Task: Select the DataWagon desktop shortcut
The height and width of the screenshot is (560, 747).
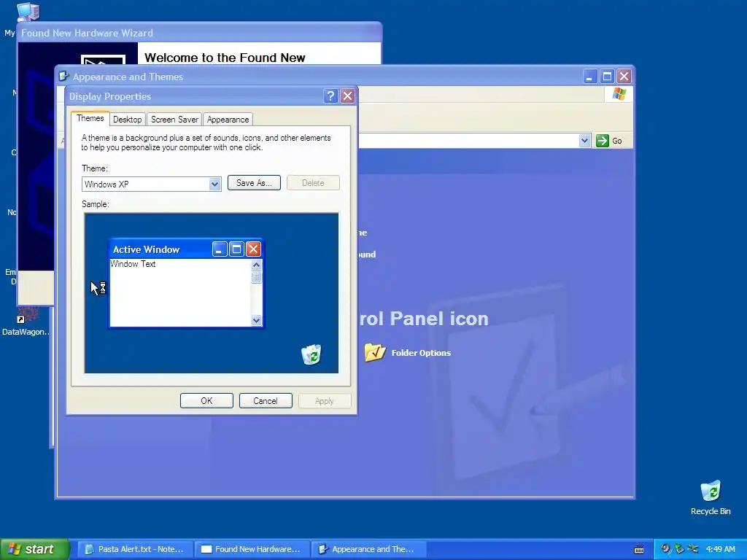Action: click(26, 322)
